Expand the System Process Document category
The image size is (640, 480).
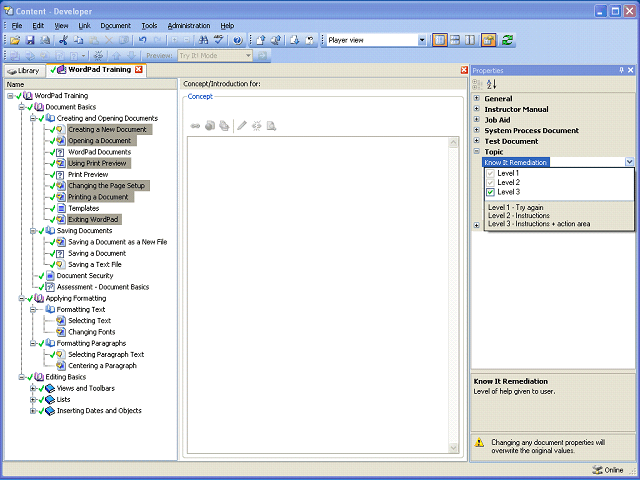[476, 130]
